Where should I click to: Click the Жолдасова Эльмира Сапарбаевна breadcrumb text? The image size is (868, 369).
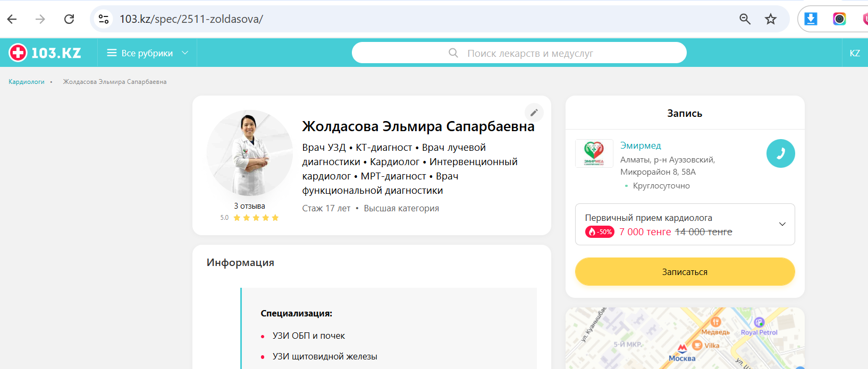[x=115, y=82]
